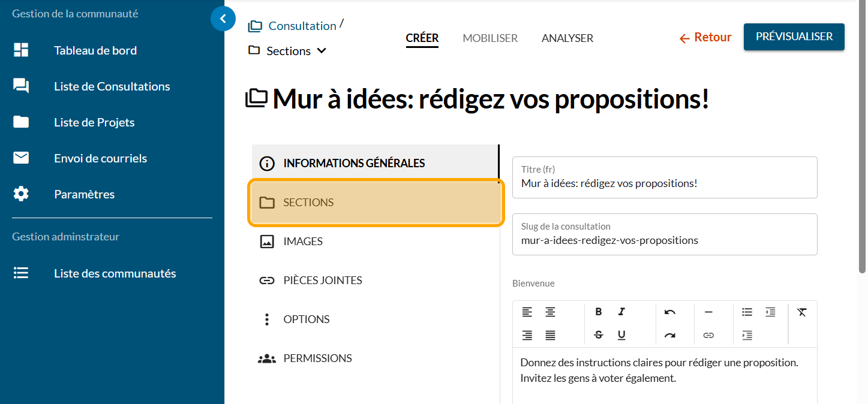The width and height of the screenshot is (868, 404).
Task: Apply strikethrough formatting
Action: [x=598, y=335]
